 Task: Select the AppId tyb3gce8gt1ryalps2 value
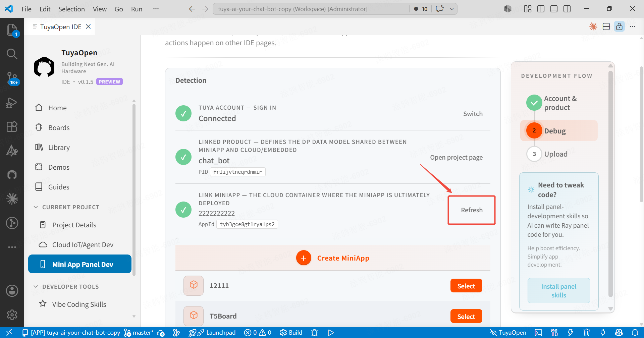[x=247, y=224]
